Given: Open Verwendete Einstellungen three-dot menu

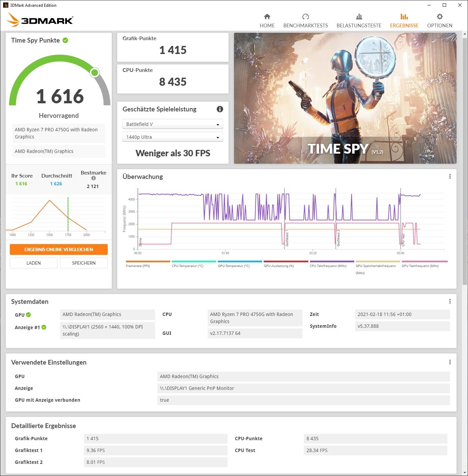Looking at the screenshot, I should coord(450,362).
